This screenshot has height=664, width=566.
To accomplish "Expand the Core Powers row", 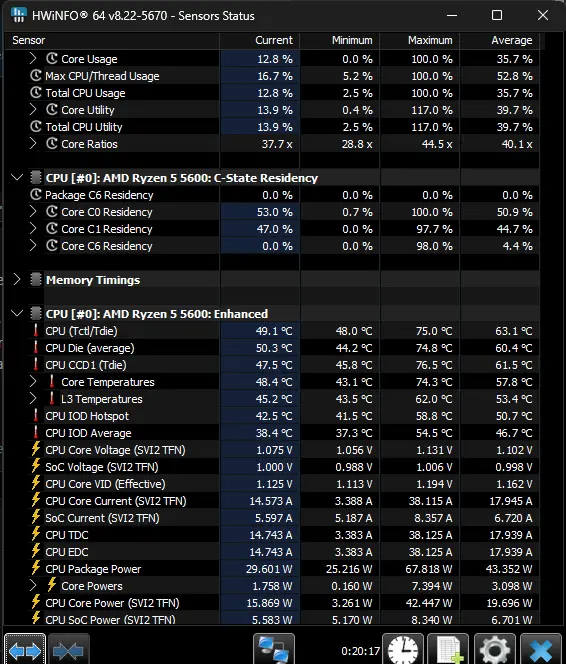I will (33, 586).
